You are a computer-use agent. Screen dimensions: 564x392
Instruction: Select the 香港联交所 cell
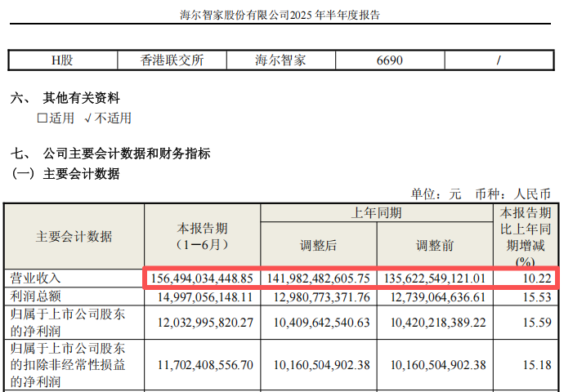coord(172,60)
